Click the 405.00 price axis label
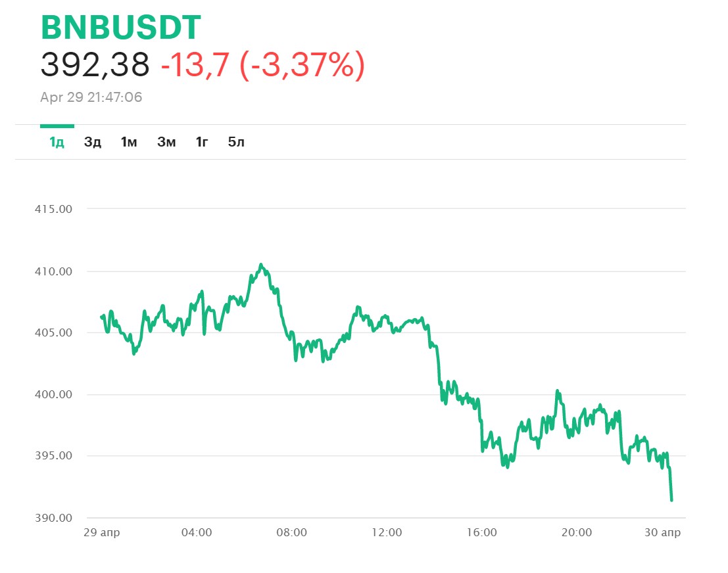This screenshot has height=573, width=728. pos(53,333)
